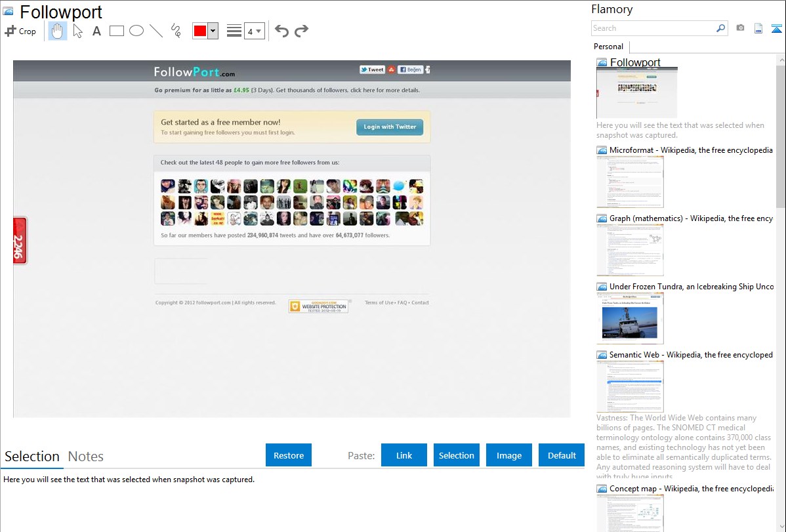Open the color picker dropdown arrow
786x532 pixels.
click(213, 31)
